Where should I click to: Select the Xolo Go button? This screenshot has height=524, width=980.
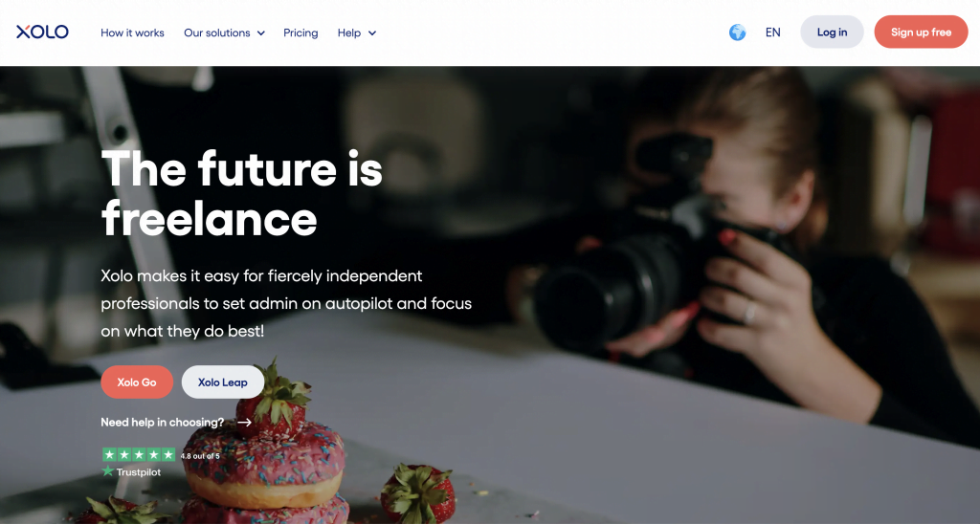(x=137, y=382)
